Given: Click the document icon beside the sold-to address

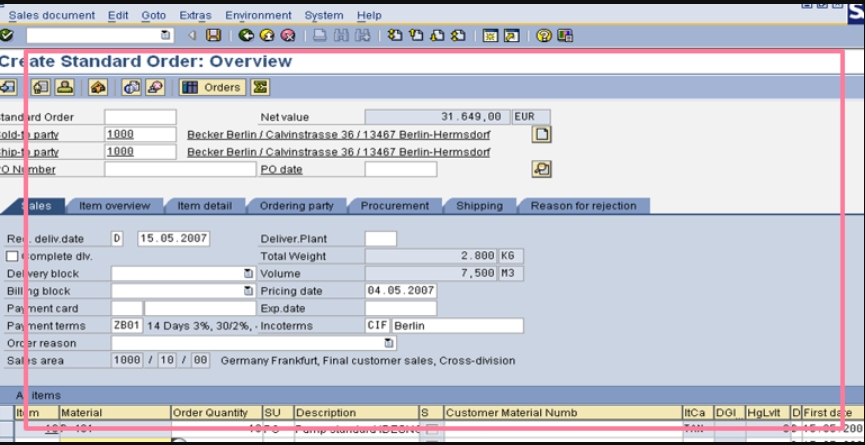Looking at the screenshot, I should pos(541,134).
